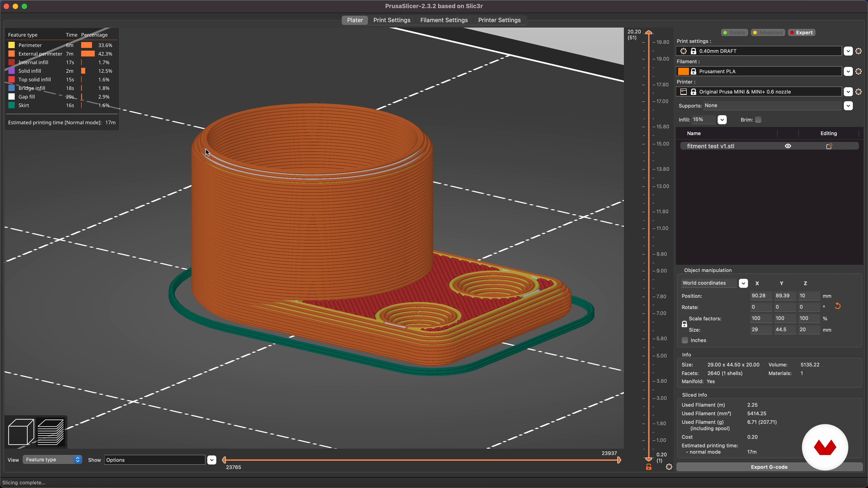Image resolution: width=868 pixels, height=488 pixels.
Task: Click the cog icon inside the 0.40mm DRAFT field
Action: [683, 51]
